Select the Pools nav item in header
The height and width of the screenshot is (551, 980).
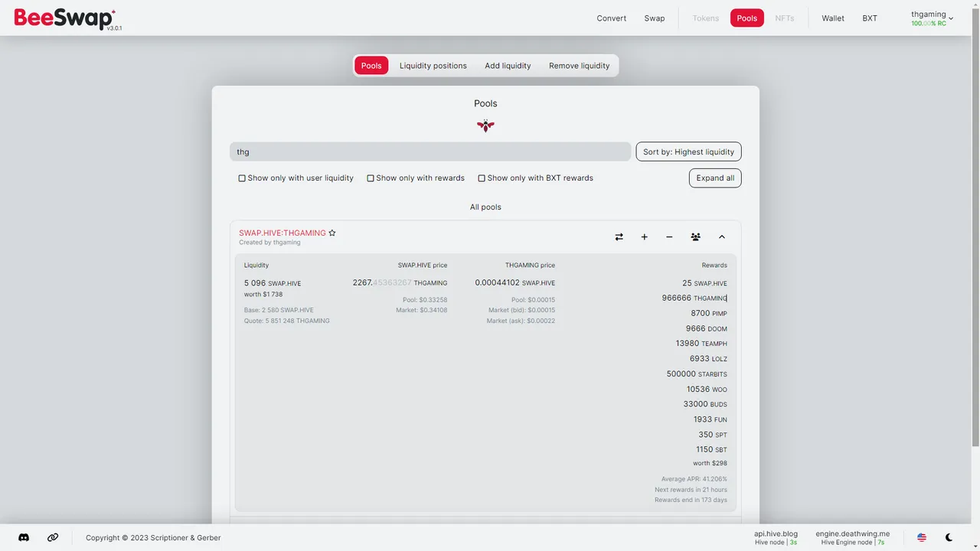[x=747, y=18]
